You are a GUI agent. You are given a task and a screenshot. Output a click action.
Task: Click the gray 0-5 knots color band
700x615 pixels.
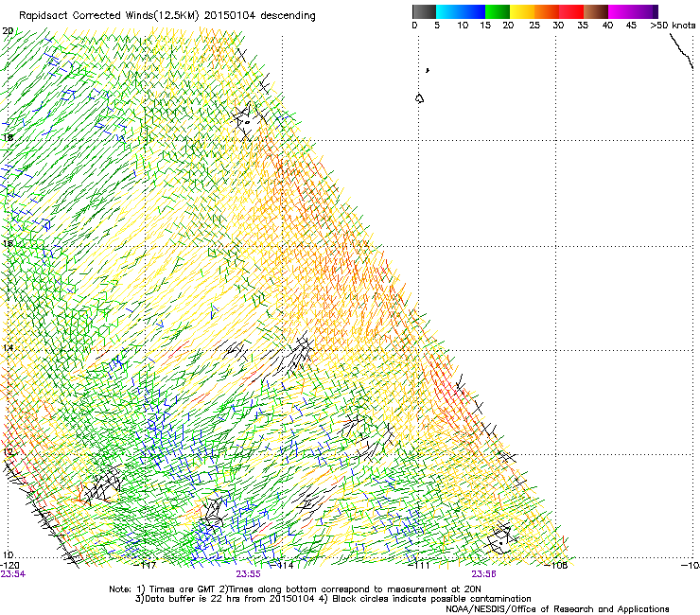pos(424,11)
